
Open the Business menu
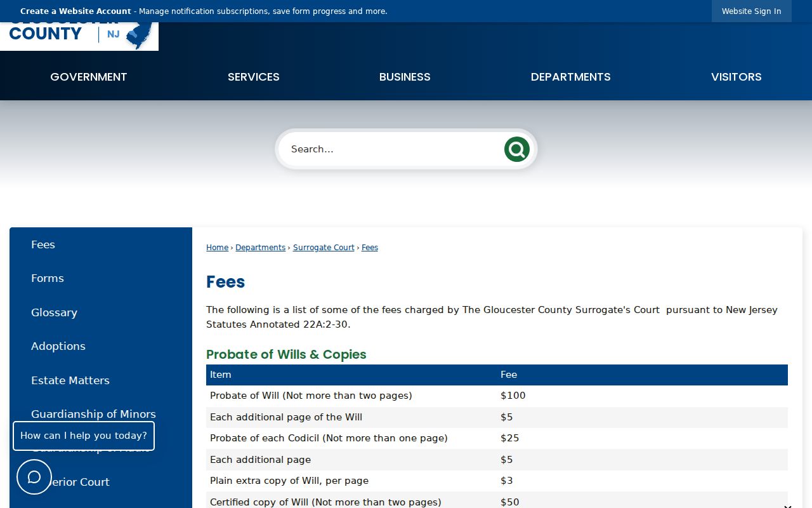[405, 77]
